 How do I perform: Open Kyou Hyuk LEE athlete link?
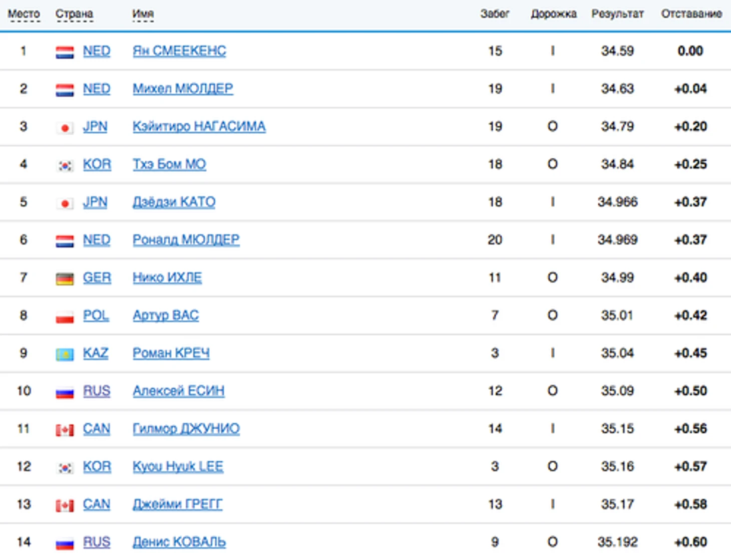click(x=178, y=466)
